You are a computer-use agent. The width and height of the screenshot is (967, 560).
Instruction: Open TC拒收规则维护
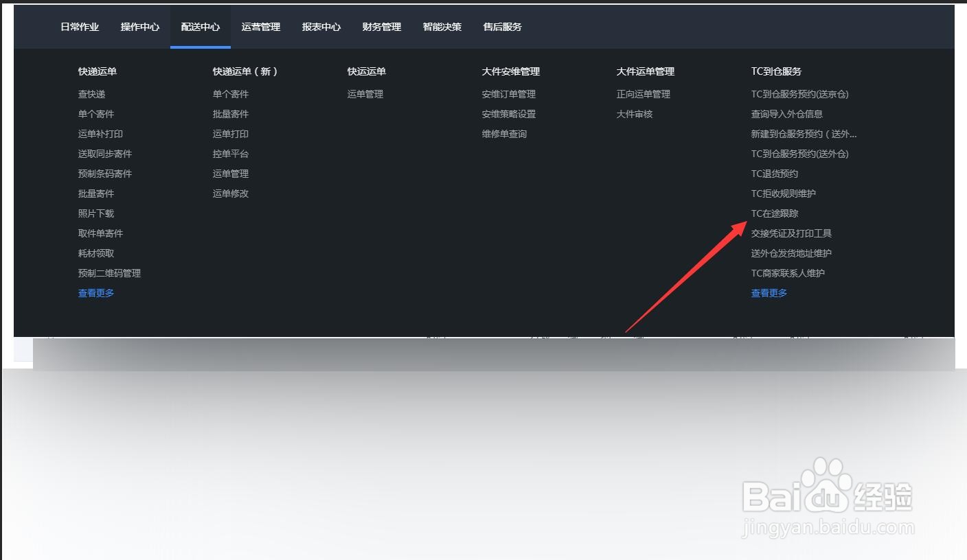click(x=784, y=194)
